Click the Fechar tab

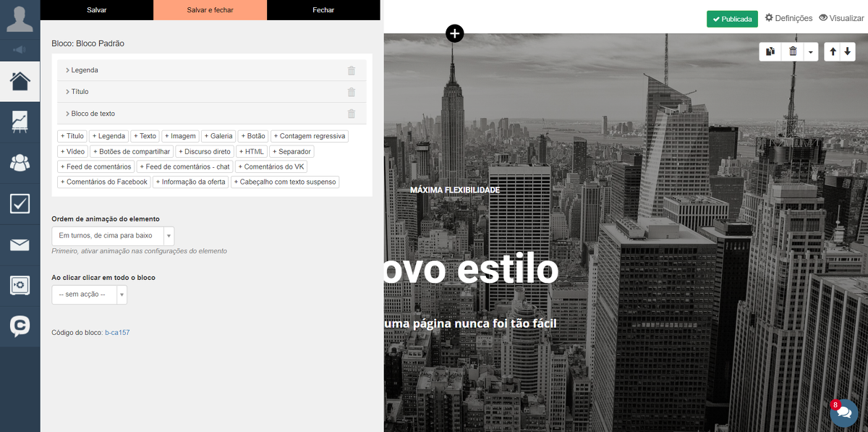(x=323, y=10)
